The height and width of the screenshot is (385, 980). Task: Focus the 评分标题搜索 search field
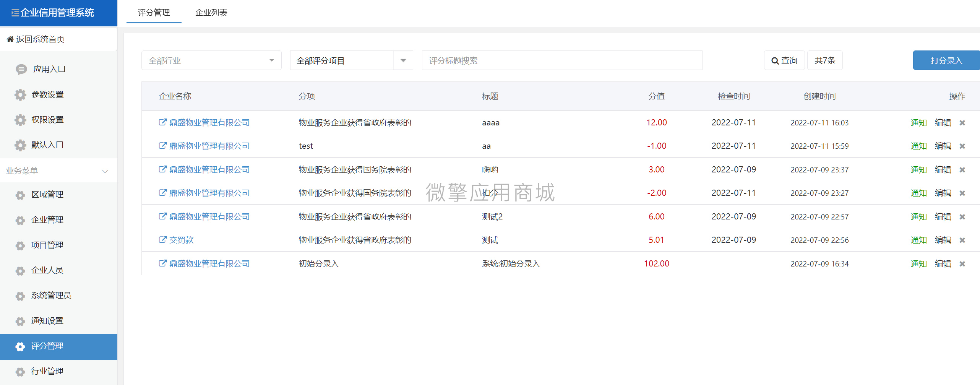click(562, 60)
